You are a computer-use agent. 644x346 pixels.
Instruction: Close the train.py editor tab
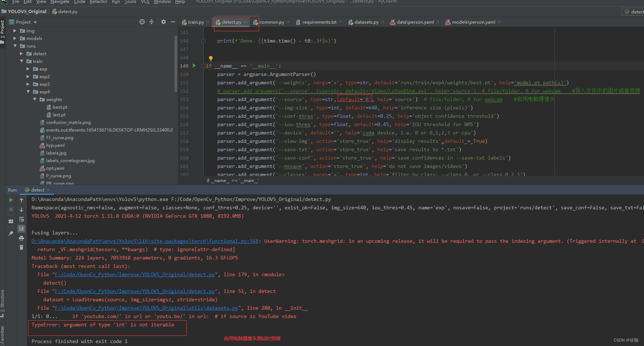click(x=208, y=22)
